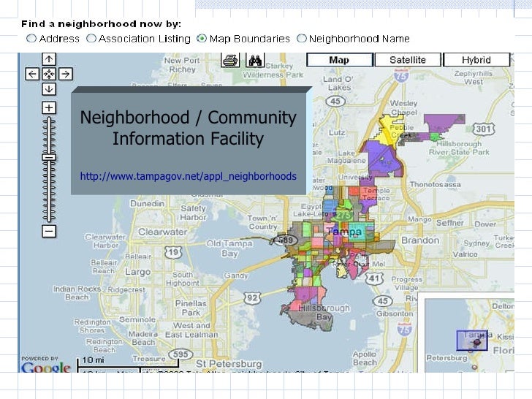Click the Tampa city label on the map
This screenshot has height=399, width=532.
point(344,232)
